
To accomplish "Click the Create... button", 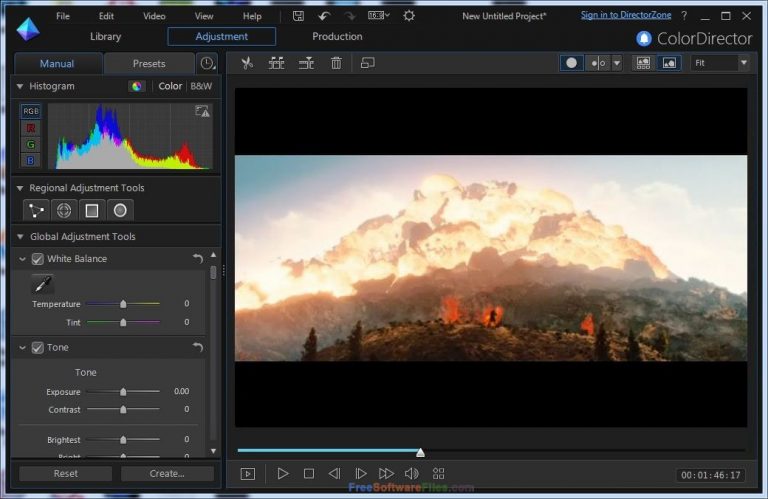I will tap(167, 474).
